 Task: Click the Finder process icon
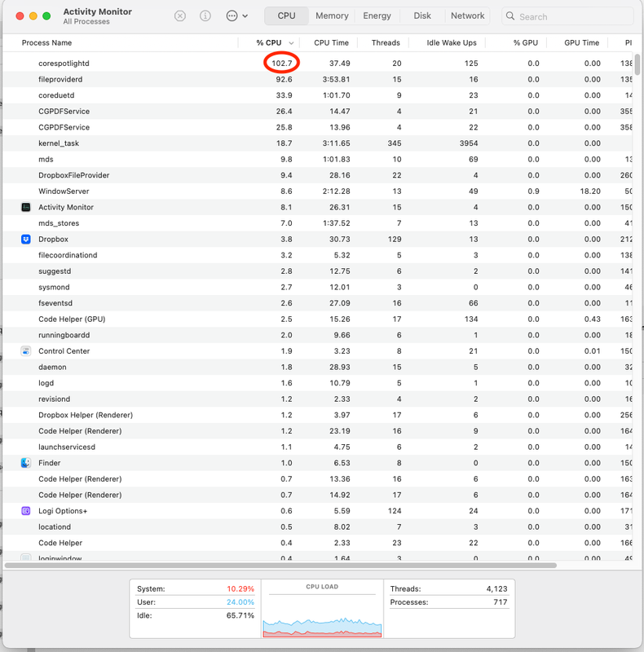pyautogui.click(x=26, y=463)
